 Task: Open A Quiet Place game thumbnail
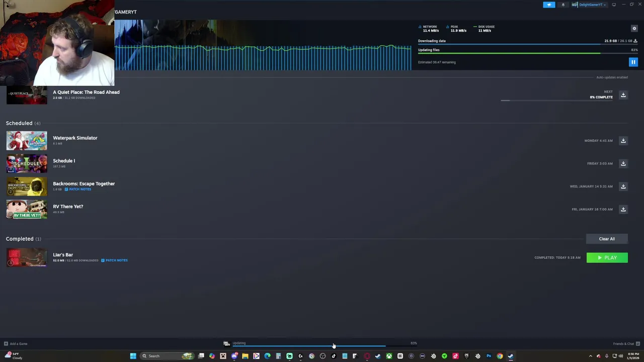pyautogui.click(x=27, y=96)
